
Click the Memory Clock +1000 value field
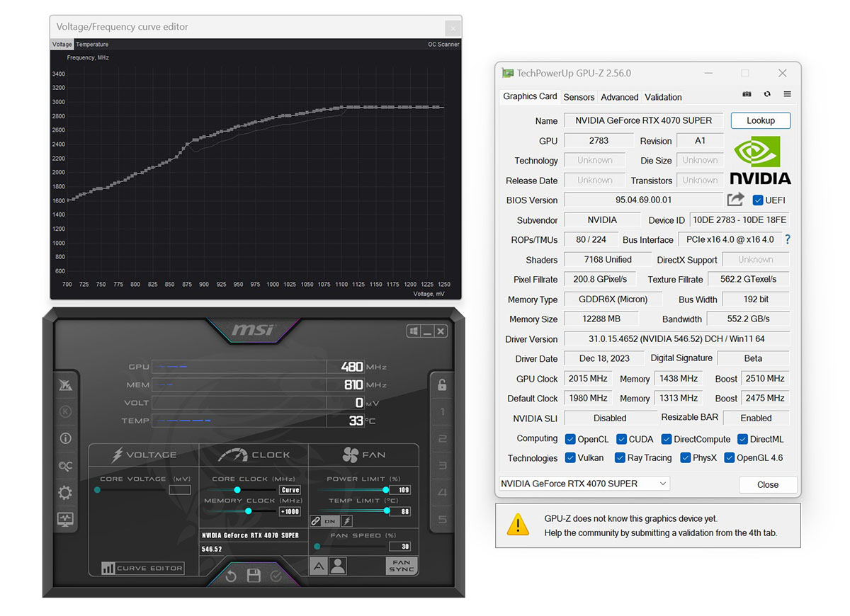click(290, 511)
